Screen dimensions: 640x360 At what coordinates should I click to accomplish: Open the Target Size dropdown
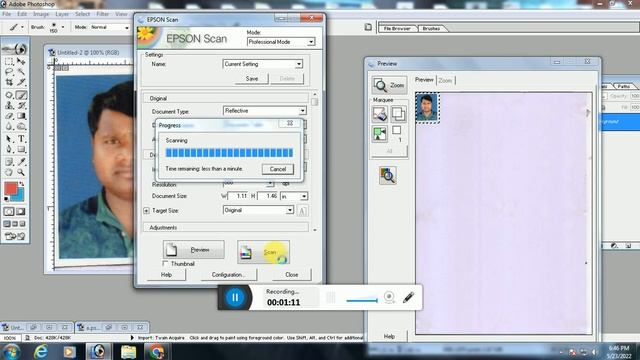[x=289, y=210]
